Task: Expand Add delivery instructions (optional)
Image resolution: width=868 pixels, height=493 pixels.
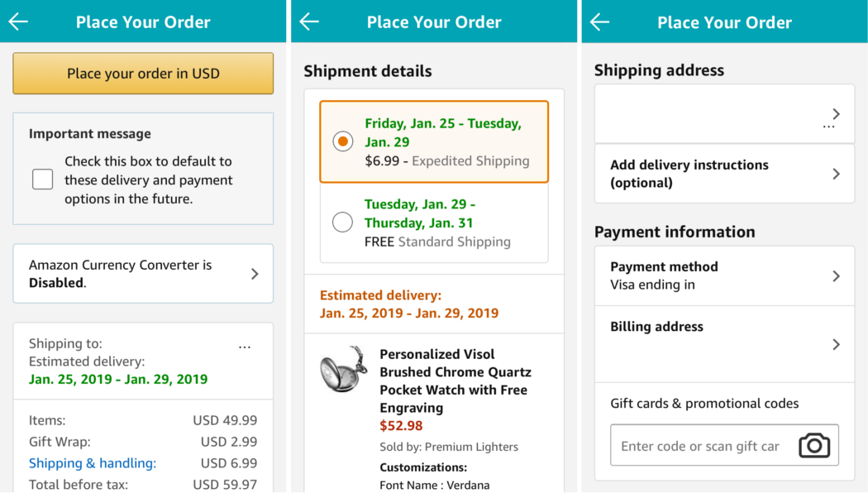Action: (725, 174)
